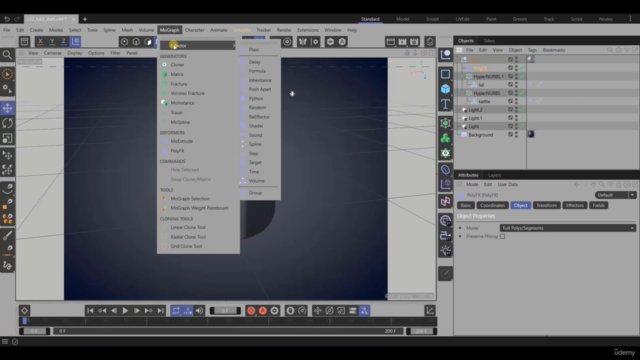Toggle Autokeying button
Screen dimensions: 640x360
click(x=263, y=311)
